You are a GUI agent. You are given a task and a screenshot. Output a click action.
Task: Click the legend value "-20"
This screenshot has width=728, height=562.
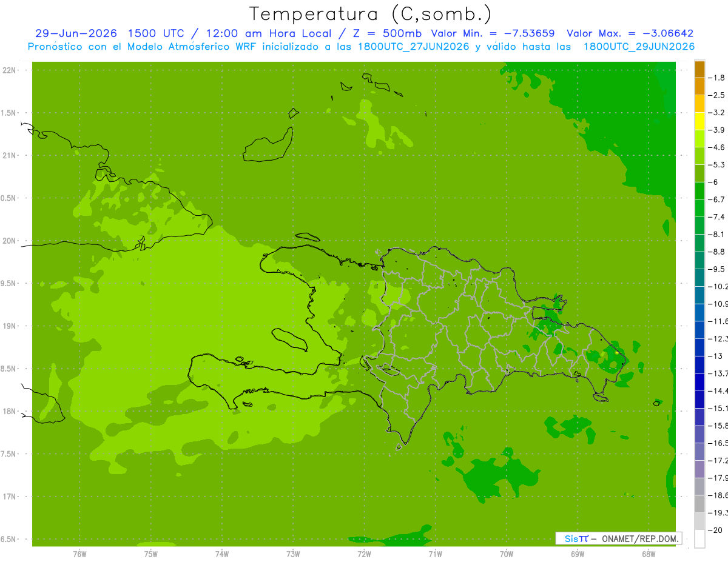716,530
